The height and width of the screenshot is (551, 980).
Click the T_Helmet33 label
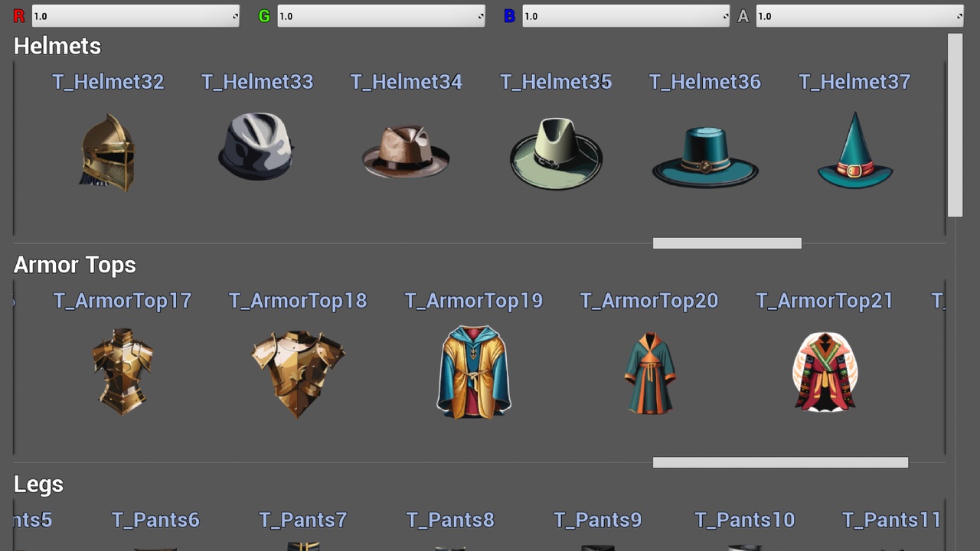click(x=257, y=82)
